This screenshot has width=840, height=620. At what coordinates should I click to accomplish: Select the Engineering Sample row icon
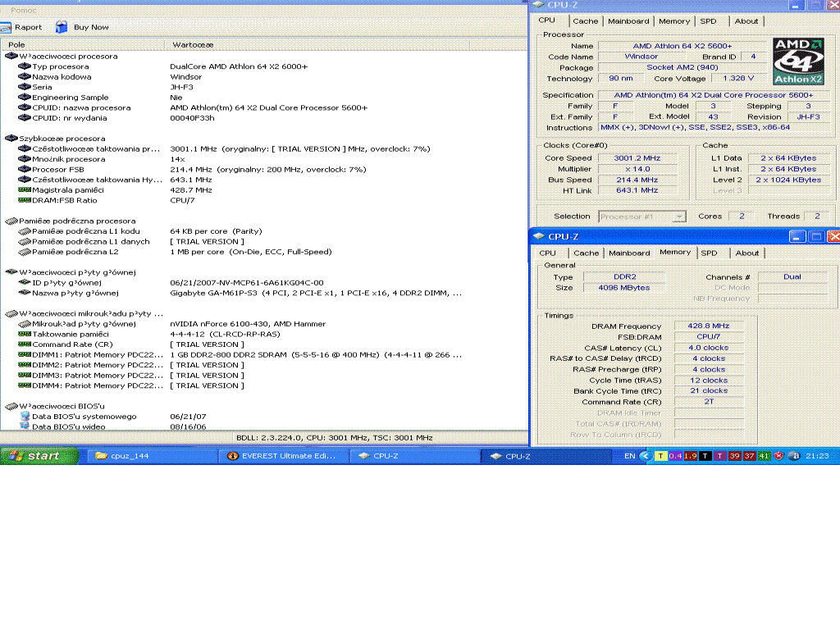pyautogui.click(x=24, y=97)
